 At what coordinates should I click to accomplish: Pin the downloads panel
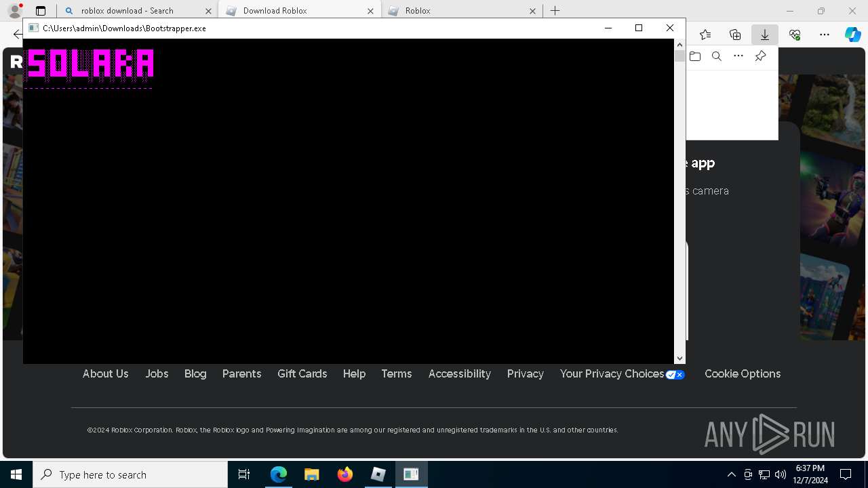pos(760,56)
